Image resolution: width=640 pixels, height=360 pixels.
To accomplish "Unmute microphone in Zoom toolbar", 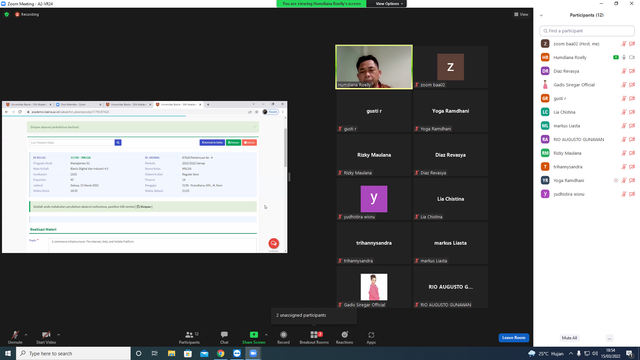I will [15, 337].
